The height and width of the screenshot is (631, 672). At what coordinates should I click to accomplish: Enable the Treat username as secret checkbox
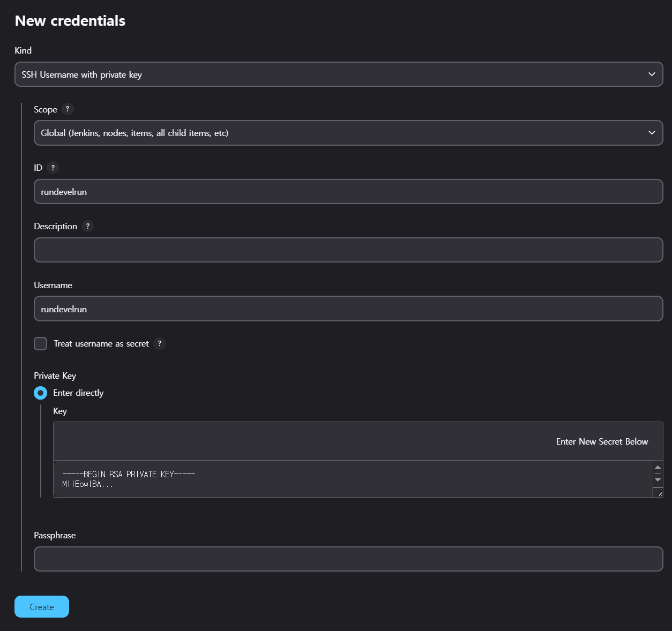tap(41, 344)
